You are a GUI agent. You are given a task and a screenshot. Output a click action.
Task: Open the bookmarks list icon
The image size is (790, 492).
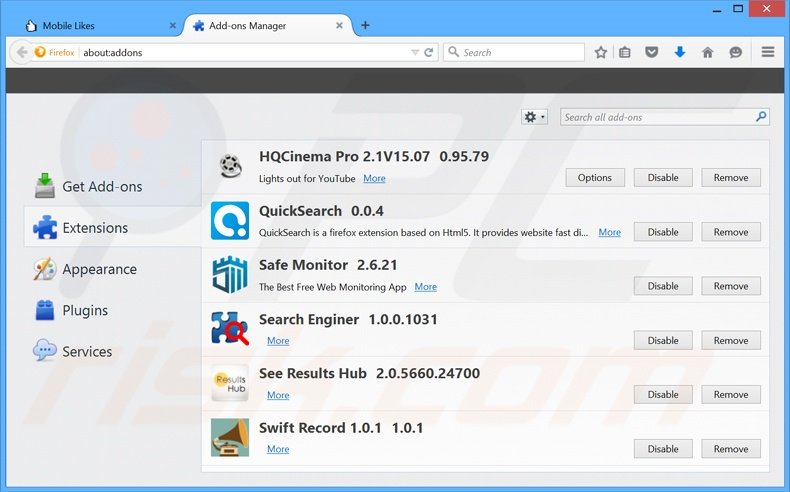[x=625, y=52]
